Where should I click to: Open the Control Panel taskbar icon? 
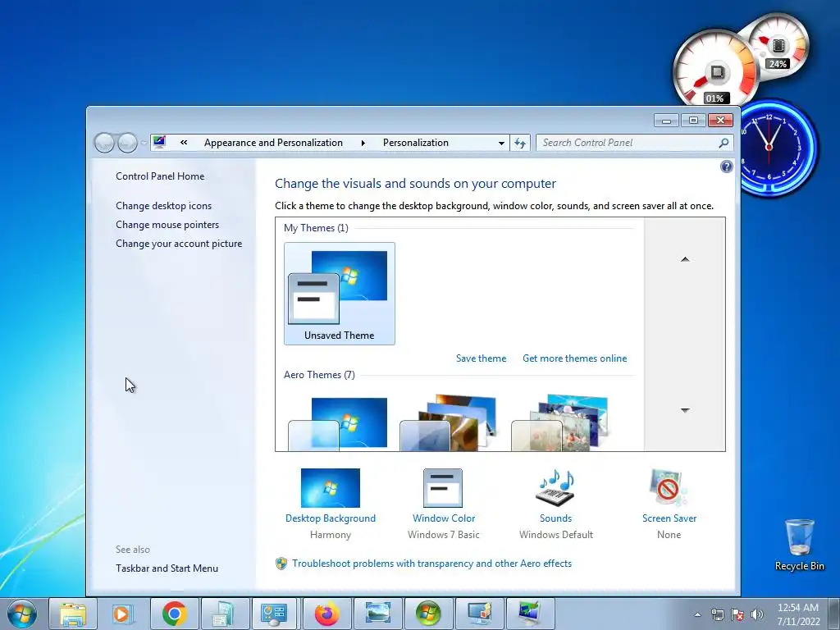pos(274,614)
